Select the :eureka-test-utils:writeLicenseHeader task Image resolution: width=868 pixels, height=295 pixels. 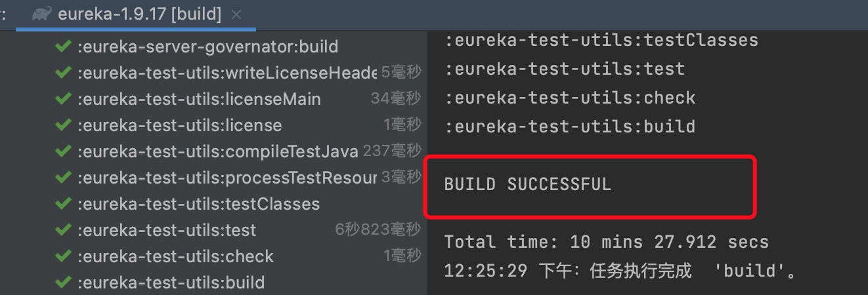227,73
